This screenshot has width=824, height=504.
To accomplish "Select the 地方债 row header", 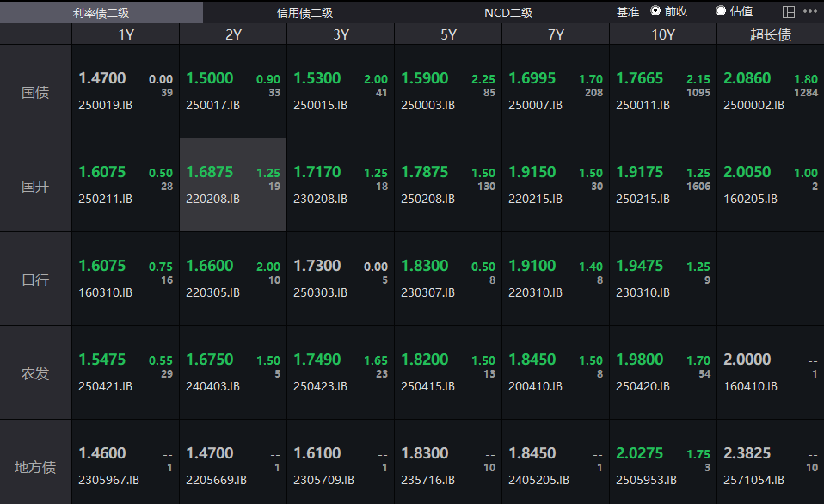I will click(35, 467).
